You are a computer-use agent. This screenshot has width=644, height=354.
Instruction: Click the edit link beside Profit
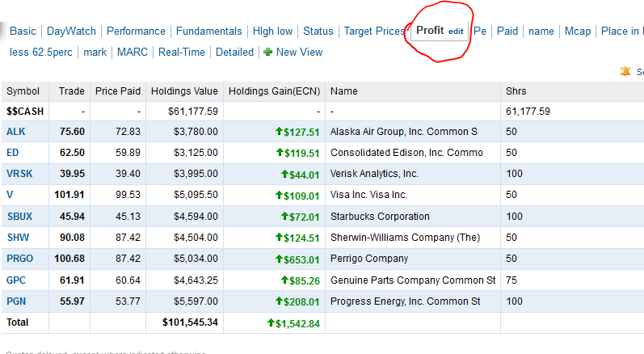(x=456, y=32)
